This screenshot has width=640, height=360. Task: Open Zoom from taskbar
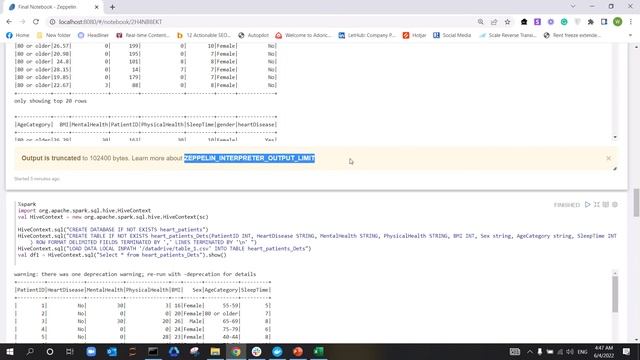pos(91,351)
